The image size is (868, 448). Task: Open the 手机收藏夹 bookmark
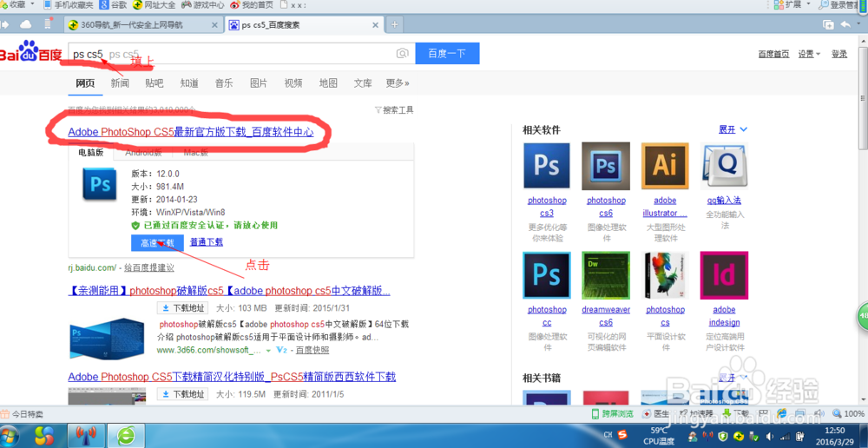(x=68, y=5)
